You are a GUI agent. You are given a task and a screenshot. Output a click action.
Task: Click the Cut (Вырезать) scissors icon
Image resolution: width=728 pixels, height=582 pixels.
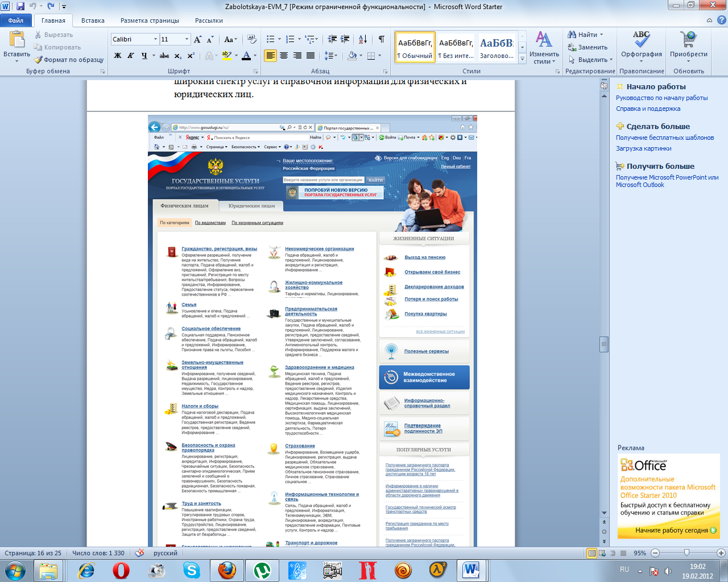pyautogui.click(x=38, y=35)
